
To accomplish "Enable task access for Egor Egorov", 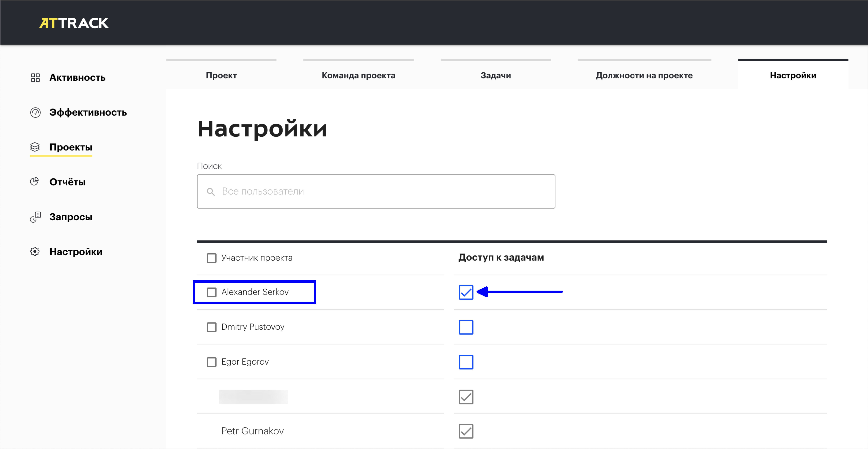I will pyautogui.click(x=466, y=362).
